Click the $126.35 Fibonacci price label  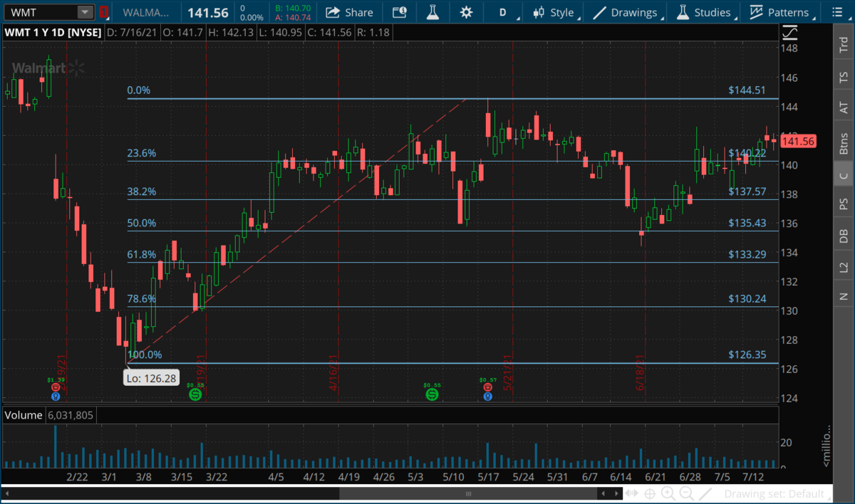click(747, 355)
